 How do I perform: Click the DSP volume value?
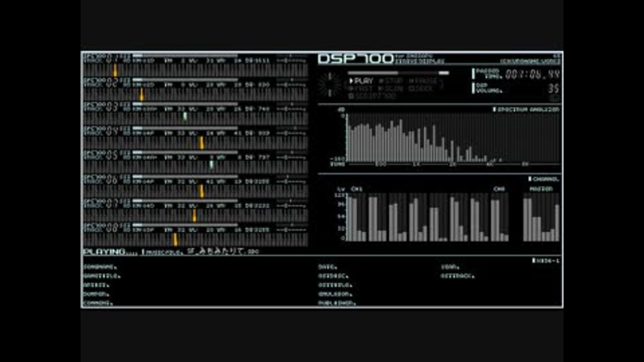[x=553, y=88]
